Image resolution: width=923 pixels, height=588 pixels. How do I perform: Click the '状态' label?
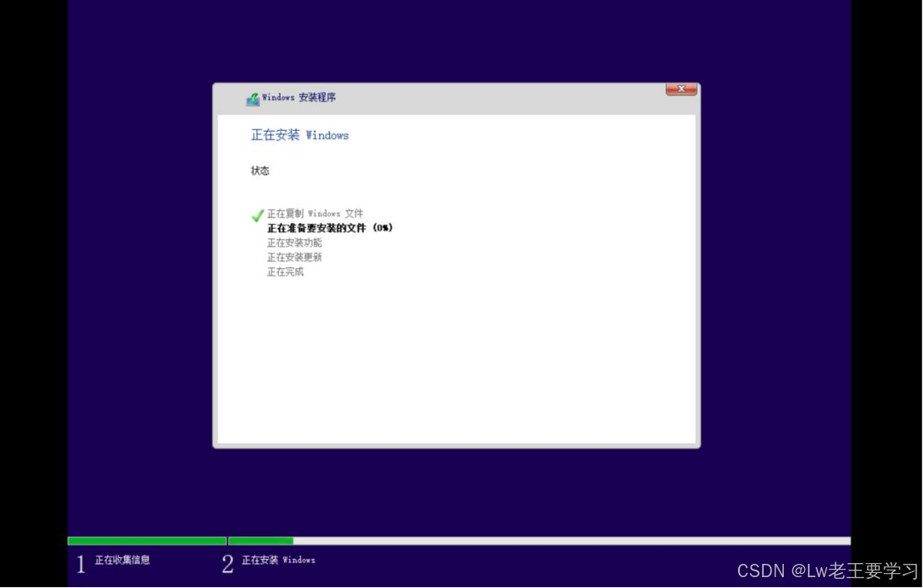[260, 171]
